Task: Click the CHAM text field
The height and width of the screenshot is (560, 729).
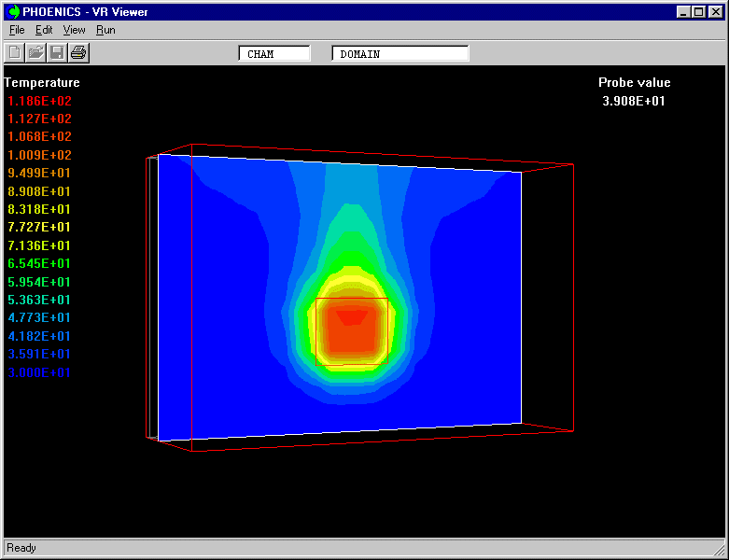Action: (274, 54)
